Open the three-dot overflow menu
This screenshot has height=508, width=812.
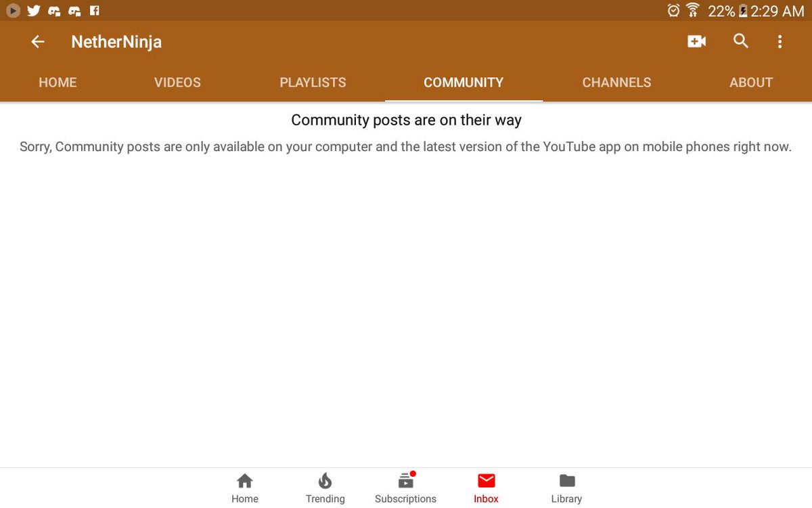[780, 42]
